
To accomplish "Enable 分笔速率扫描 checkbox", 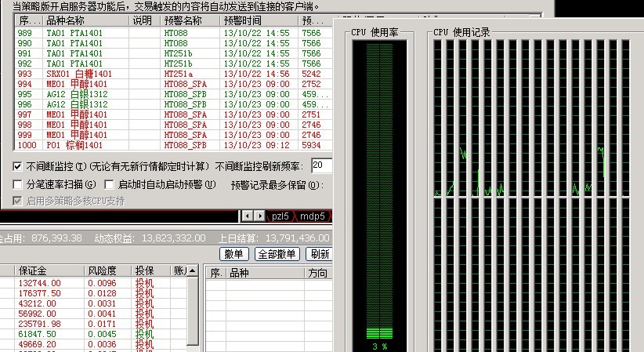I will 18,185.
